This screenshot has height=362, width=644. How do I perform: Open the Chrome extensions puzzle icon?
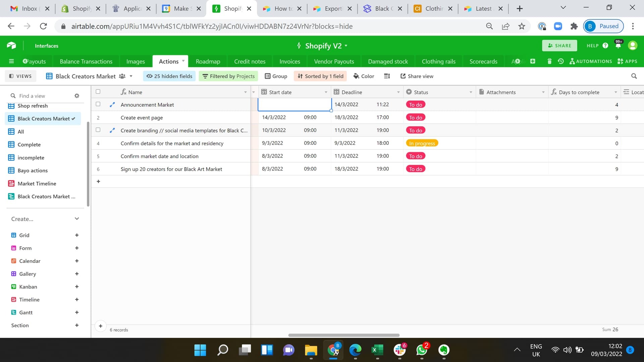[x=574, y=26]
